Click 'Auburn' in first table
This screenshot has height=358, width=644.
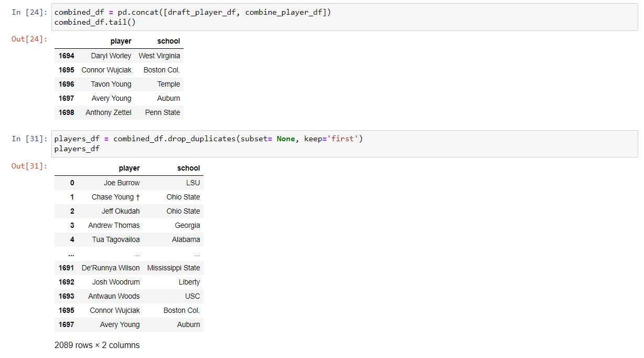coord(169,98)
